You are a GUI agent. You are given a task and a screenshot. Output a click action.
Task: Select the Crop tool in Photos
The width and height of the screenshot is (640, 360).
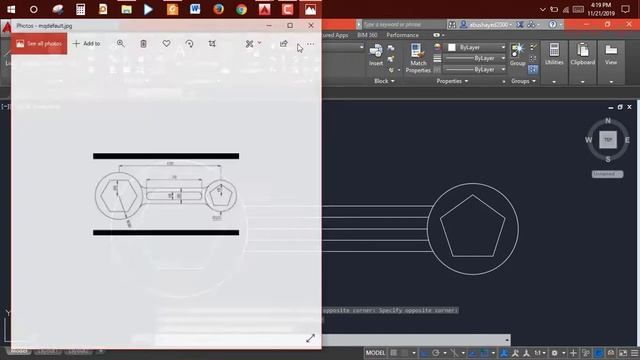(212, 43)
